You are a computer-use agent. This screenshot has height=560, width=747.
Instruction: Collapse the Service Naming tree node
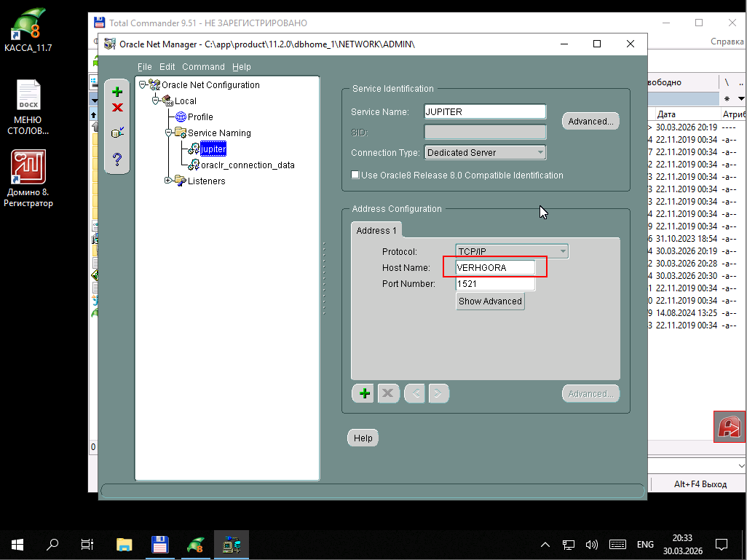point(168,133)
